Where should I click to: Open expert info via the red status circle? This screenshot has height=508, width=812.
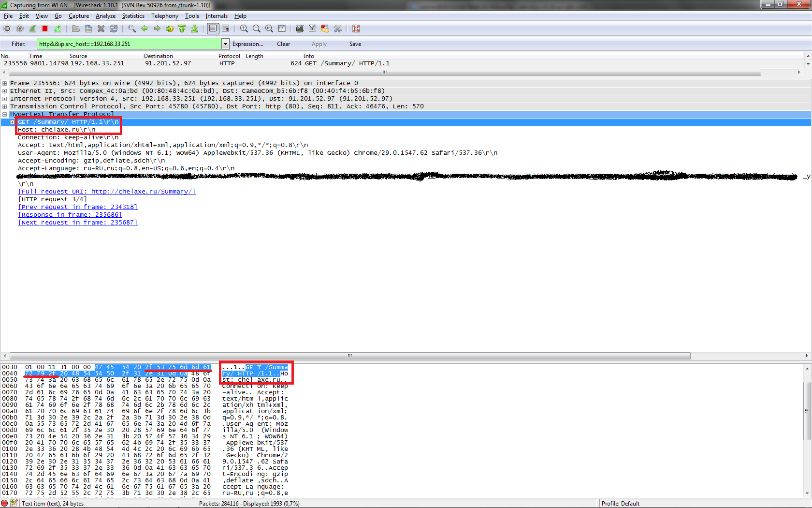4,503
